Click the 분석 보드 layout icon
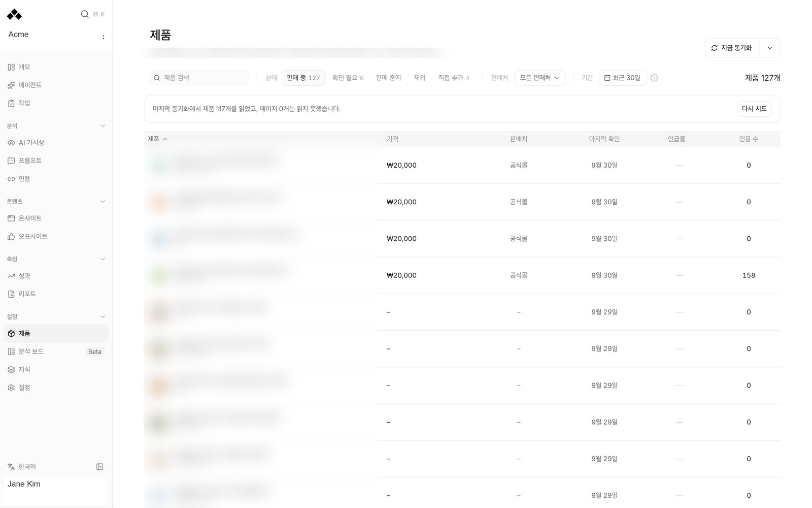 pos(11,352)
